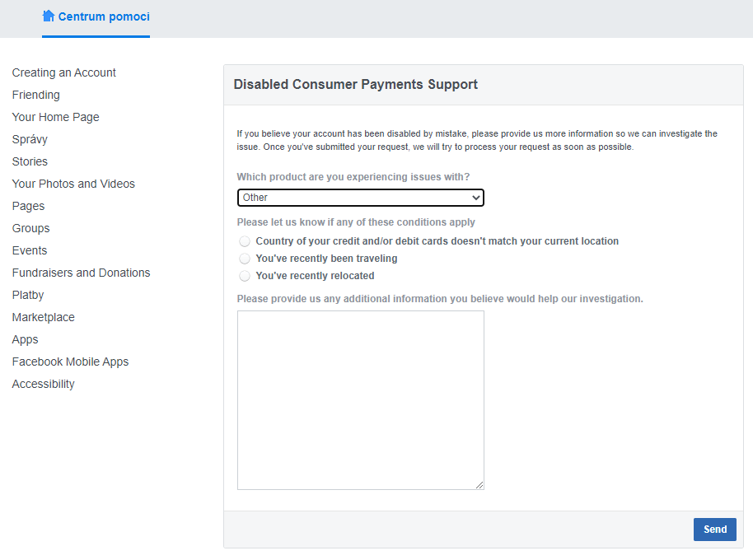The image size is (753, 560).
Task: View Facebook Mobile Apps help topic
Action: (70, 362)
